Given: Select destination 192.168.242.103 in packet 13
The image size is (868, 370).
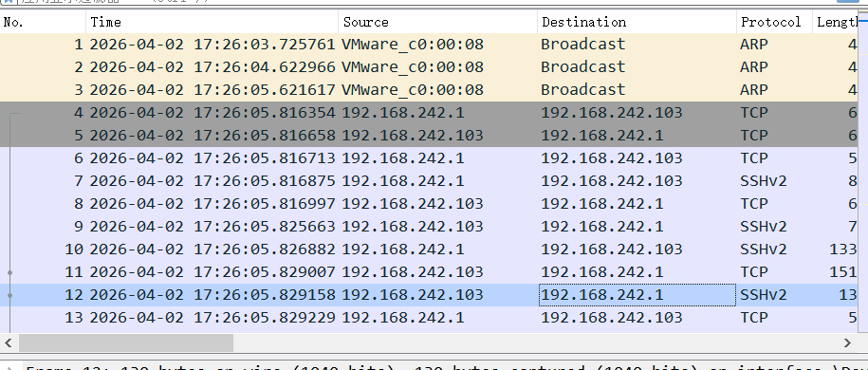Looking at the screenshot, I should point(611,318).
